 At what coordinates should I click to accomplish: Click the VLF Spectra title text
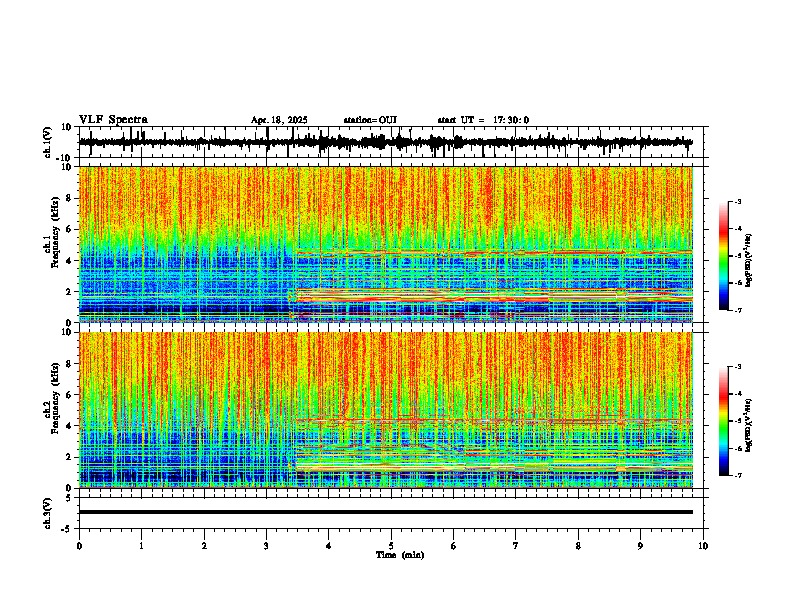click(113, 120)
